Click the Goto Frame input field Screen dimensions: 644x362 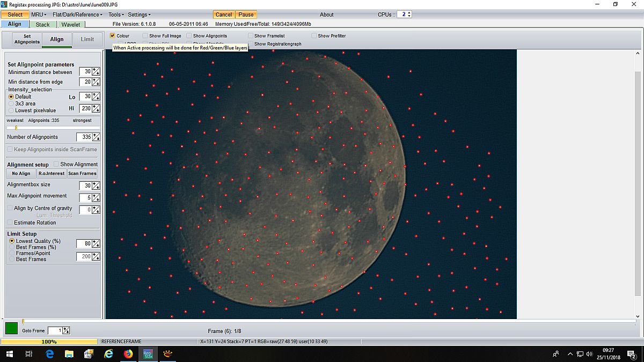[x=55, y=331]
